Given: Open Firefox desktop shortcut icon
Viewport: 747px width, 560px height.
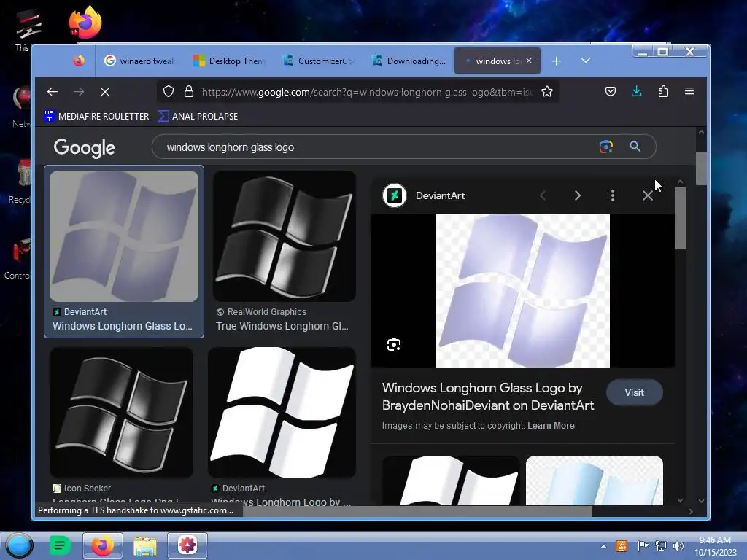Looking at the screenshot, I should pos(85,21).
